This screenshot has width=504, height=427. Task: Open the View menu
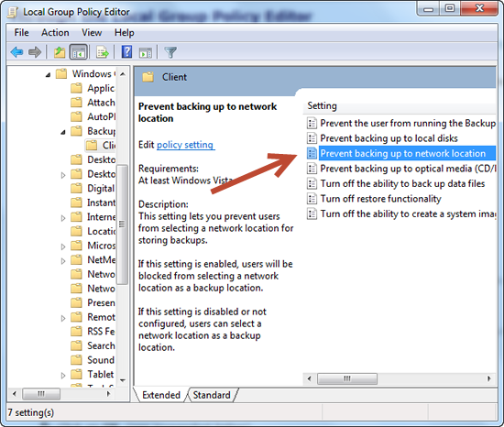(92, 32)
